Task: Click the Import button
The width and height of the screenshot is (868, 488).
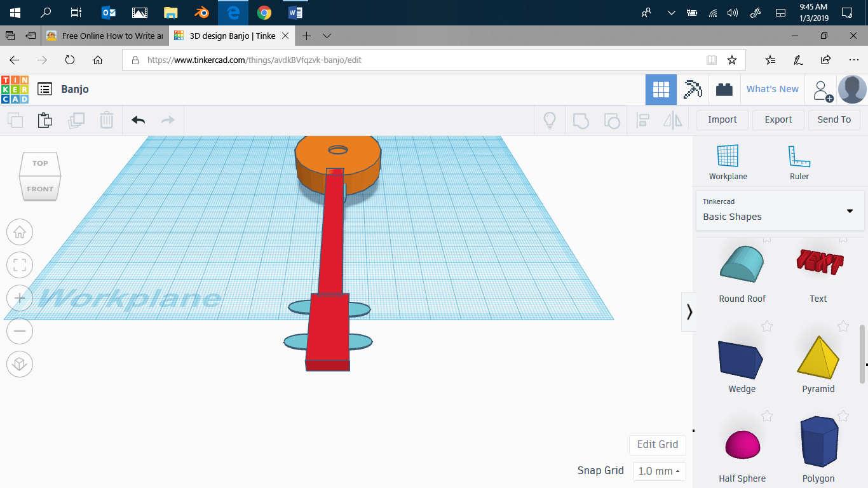Action: pos(722,119)
